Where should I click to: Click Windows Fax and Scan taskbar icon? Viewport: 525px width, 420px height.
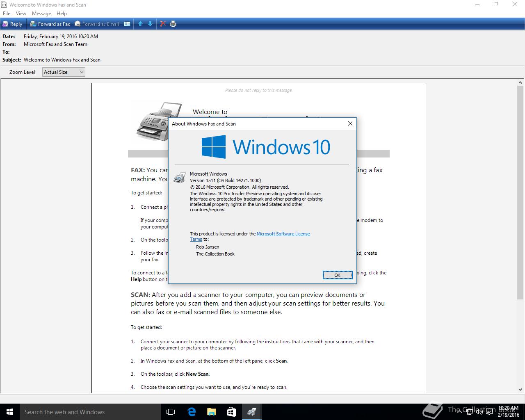pos(251,412)
